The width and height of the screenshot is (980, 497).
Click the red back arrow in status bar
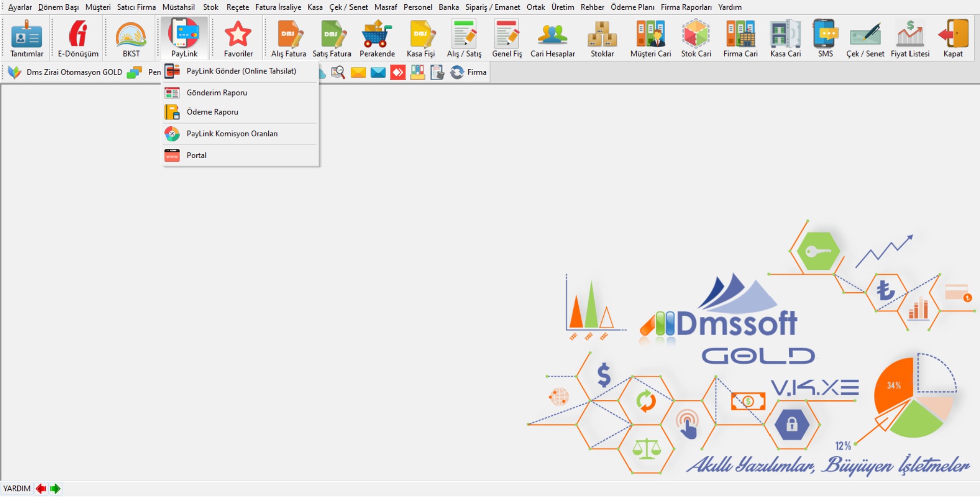click(41, 489)
